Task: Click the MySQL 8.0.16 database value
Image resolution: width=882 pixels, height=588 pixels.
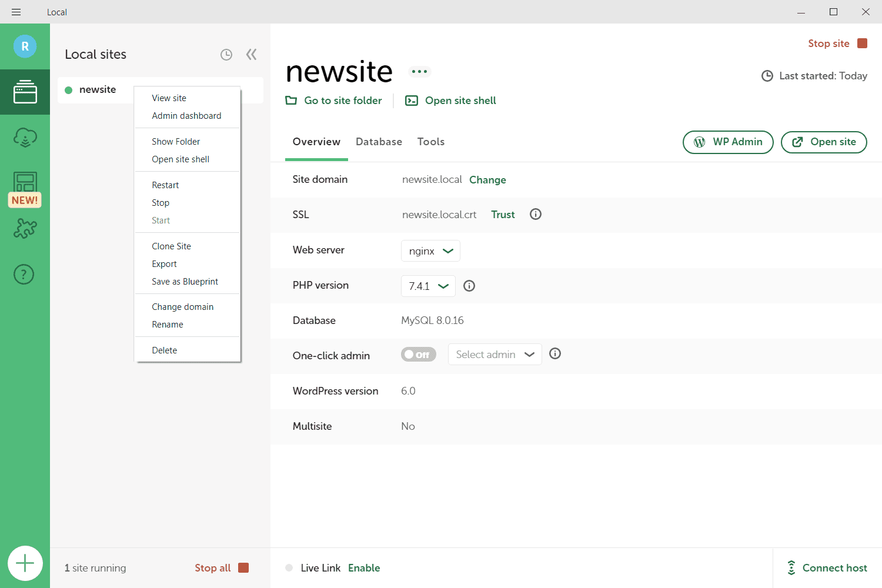Action: [432, 320]
